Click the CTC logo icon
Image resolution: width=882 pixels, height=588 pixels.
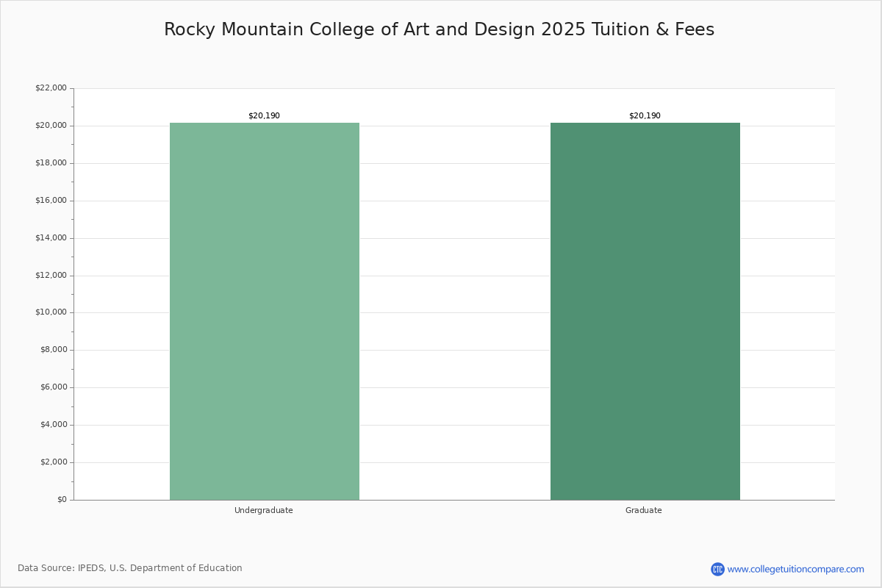tap(717, 569)
